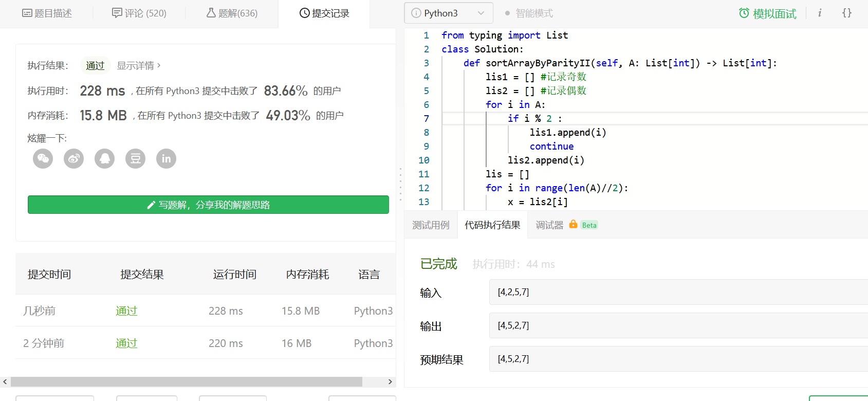Image resolution: width=868 pixels, height=401 pixels.
Task: Click '49.03%' memory percentile
Action: pyautogui.click(x=288, y=115)
